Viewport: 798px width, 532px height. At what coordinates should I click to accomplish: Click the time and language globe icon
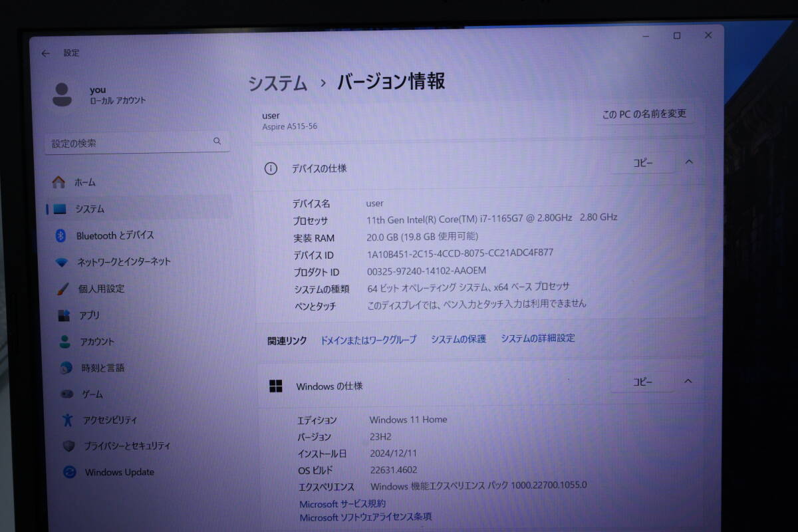[x=66, y=368]
